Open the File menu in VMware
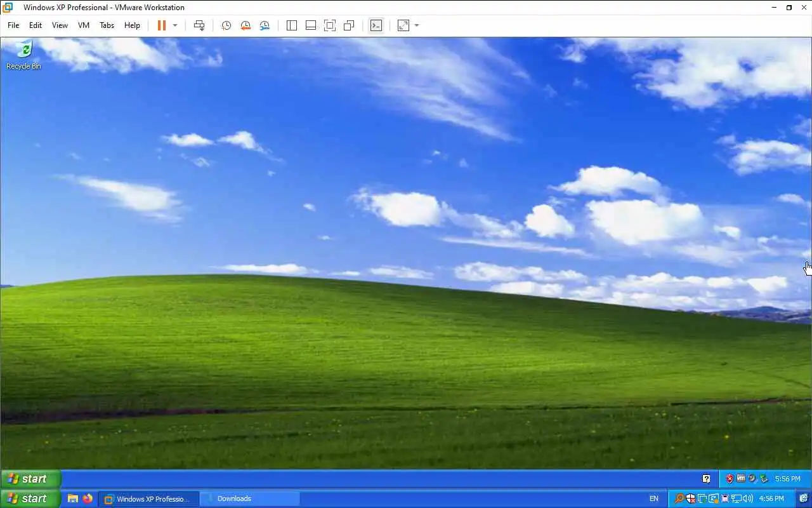The width and height of the screenshot is (812, 508). [13, 25]
